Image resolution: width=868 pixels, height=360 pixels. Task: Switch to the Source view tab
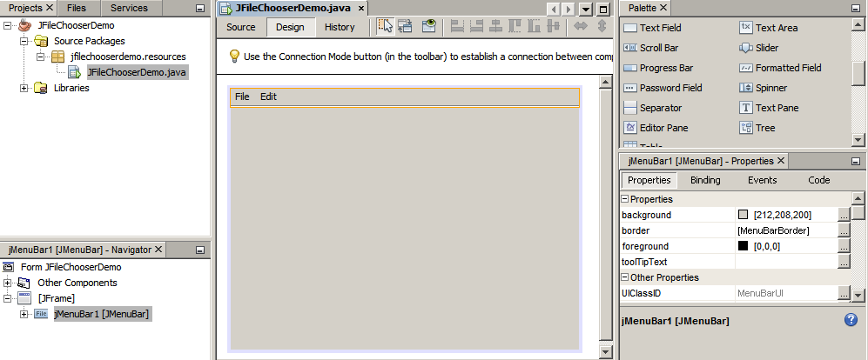[x=241, y=27]
